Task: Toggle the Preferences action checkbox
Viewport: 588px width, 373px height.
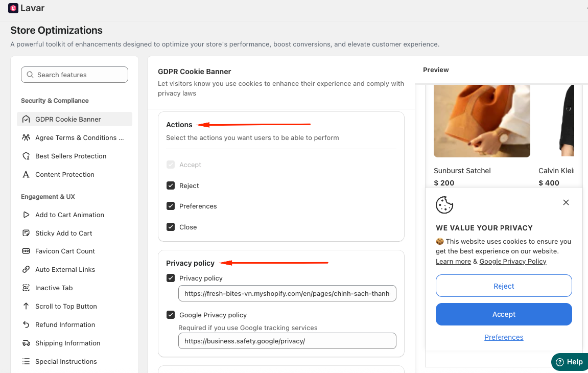Action: pos(171,206)
